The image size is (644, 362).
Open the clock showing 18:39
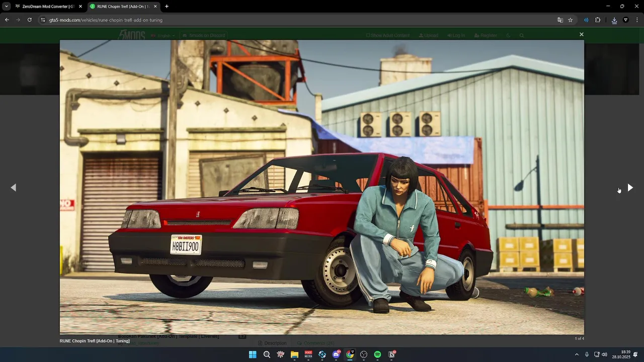621,354
